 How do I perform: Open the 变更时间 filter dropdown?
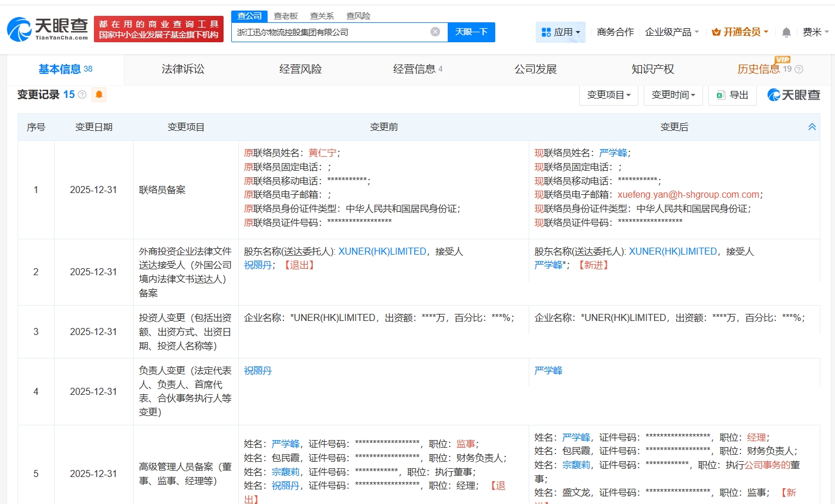673,95
